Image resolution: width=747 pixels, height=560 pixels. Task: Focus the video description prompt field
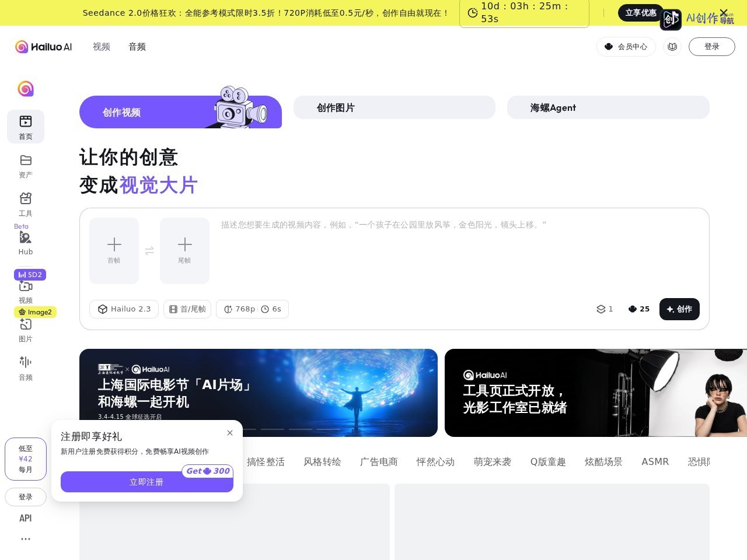tap(460, 251)
